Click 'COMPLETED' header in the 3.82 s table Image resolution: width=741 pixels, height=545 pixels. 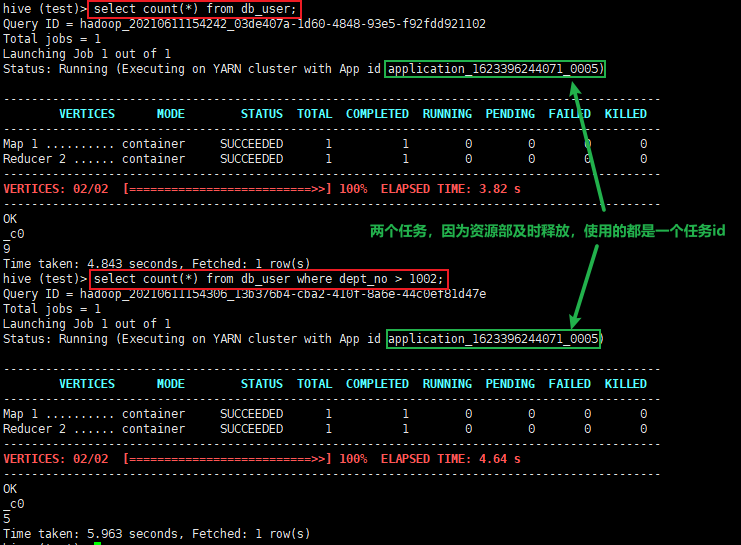pyautogui.click(x=377, y=113)
